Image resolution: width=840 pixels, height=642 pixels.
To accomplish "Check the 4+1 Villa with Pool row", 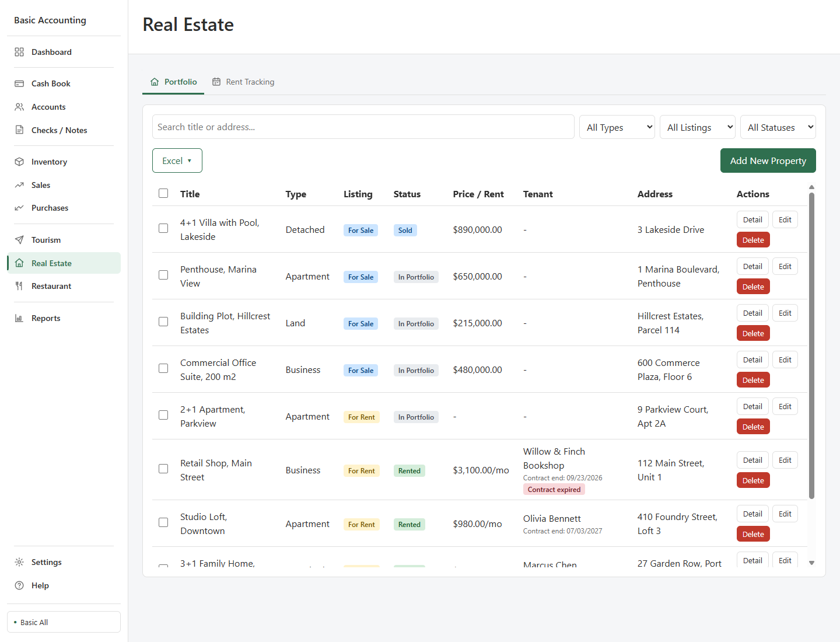I will [x=163, y=228].
